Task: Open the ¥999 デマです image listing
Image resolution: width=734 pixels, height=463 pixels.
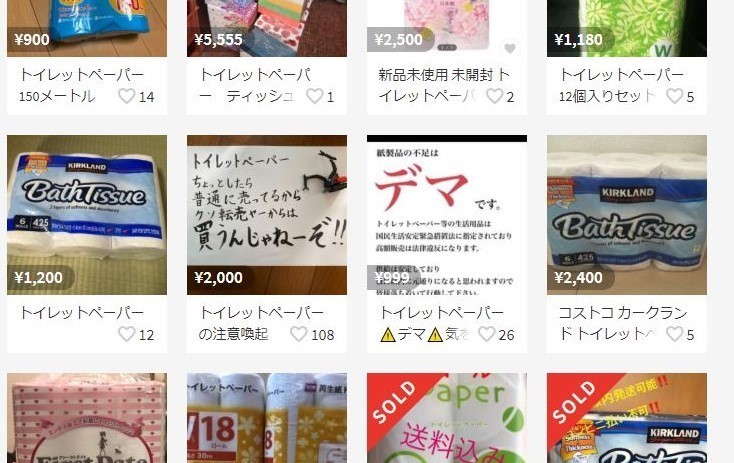Action: [x=447, y=215]
